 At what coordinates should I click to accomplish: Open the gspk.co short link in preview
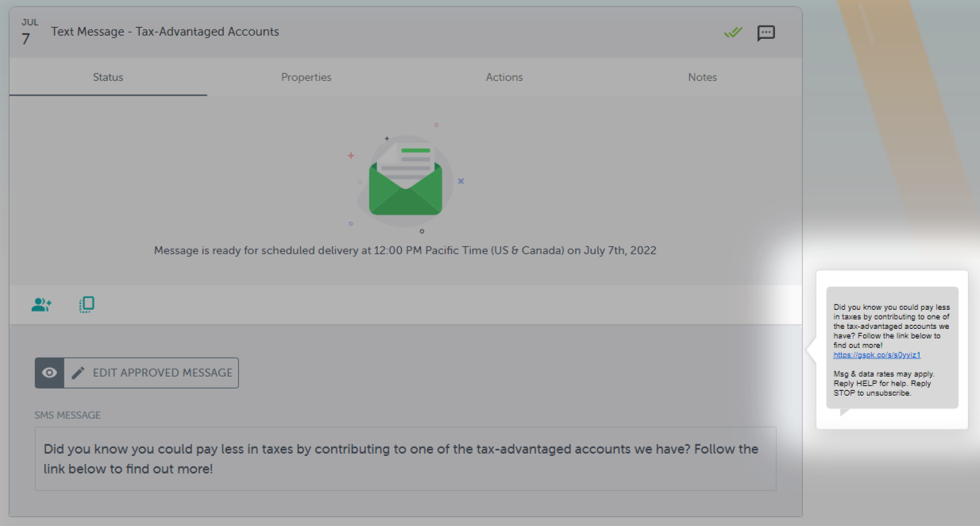877,355
